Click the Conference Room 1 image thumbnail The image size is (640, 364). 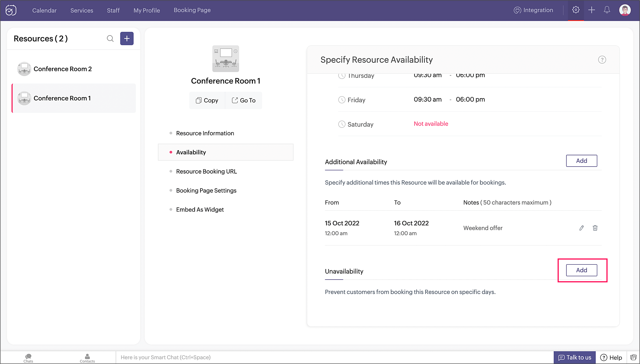[226, 59]
